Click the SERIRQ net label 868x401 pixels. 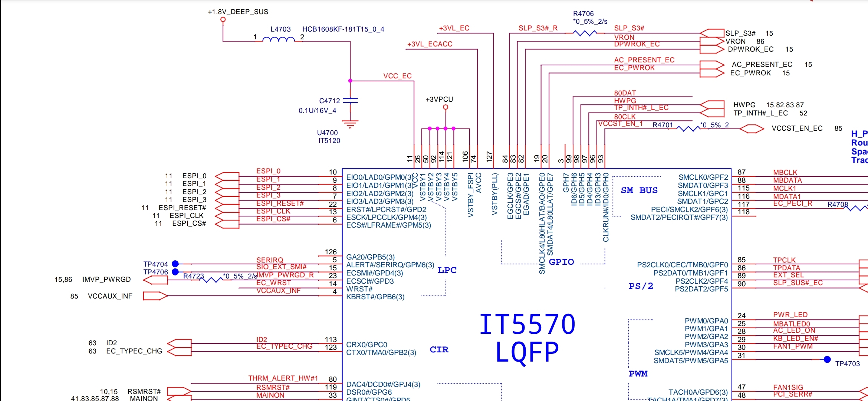click(x=270, y=260)
